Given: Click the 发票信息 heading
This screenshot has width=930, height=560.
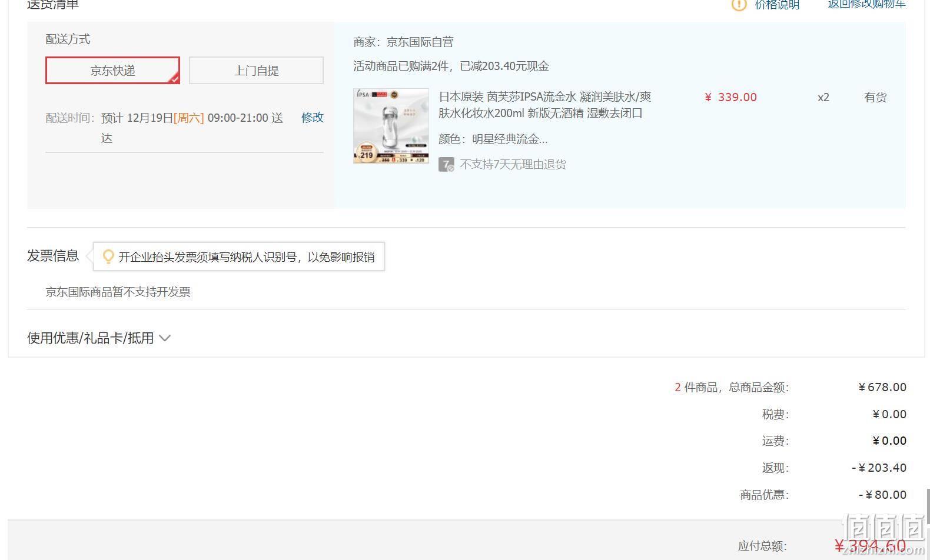Looking at the screenshot, I should click(53, 256).
